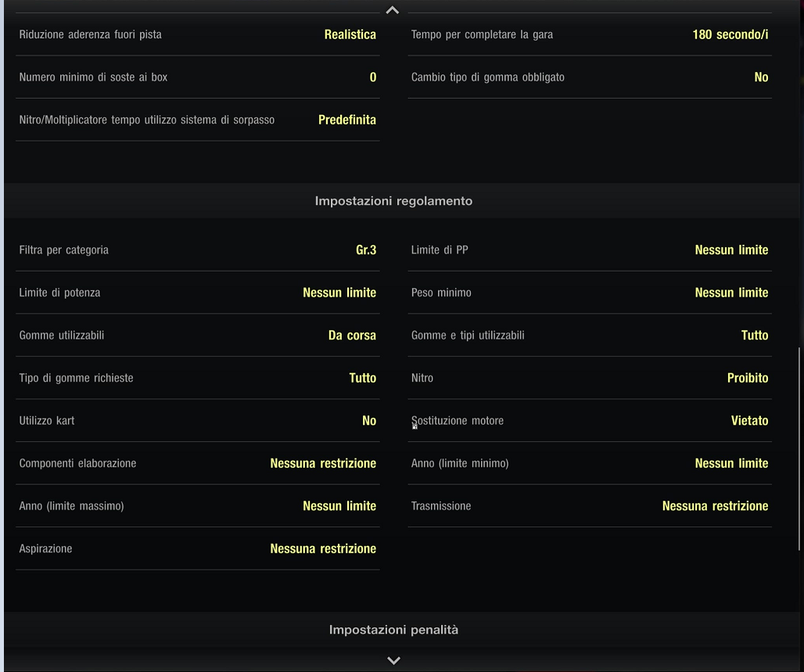Open the Limite di PP option
This screenshot has height=672, width=804.
pos(590,250)
